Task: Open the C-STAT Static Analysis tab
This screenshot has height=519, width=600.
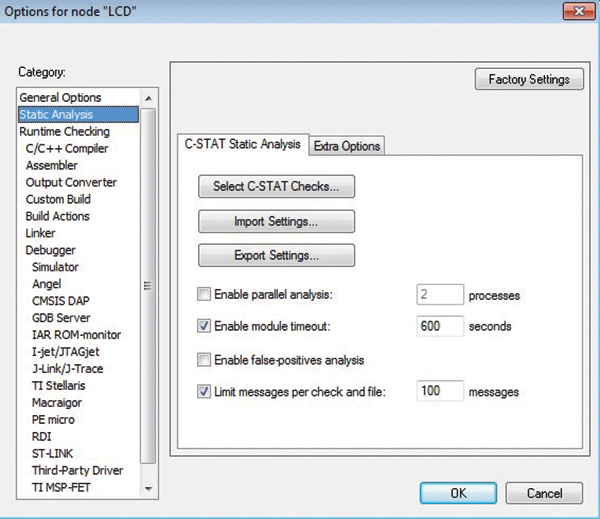Action: point(242,145)
